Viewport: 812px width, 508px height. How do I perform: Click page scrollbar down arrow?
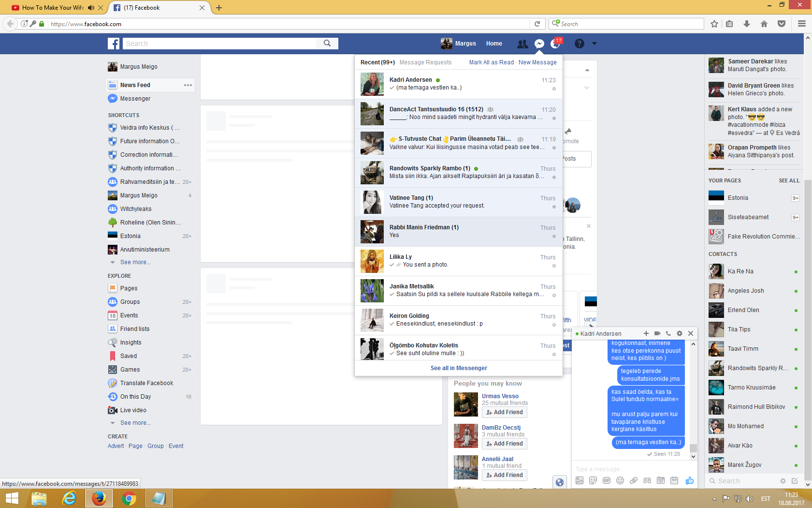pos(808,484)
